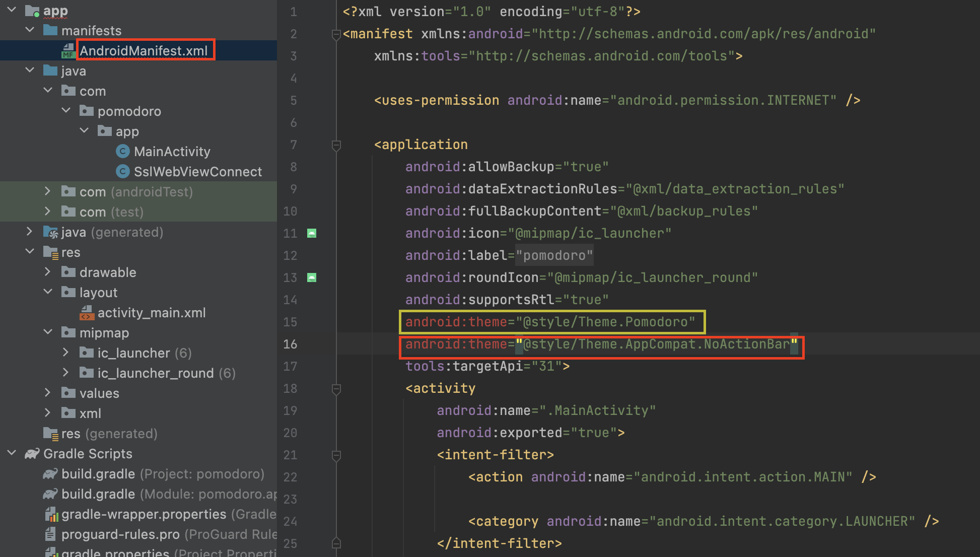
Task: Toggle fold marker on application tag line 7
Action: coord(336,145)
